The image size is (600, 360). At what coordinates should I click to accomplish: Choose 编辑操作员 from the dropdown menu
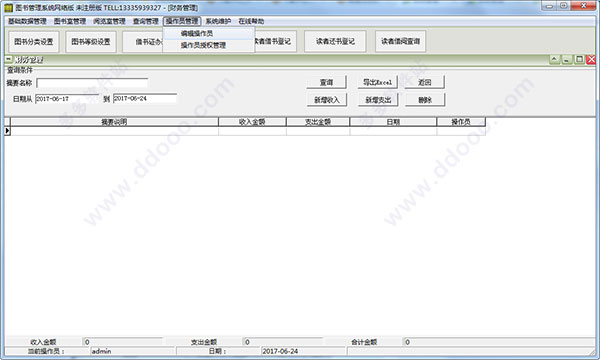[209, 34]
